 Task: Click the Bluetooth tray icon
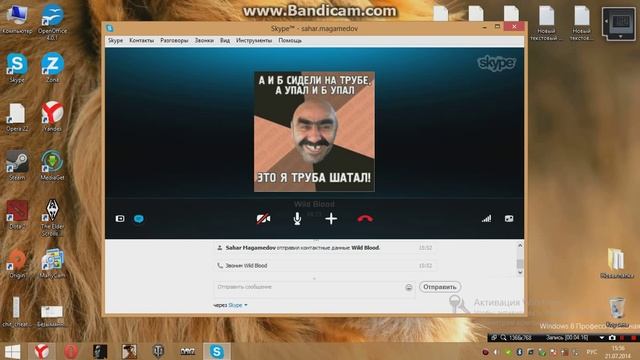tap(520, 352)
